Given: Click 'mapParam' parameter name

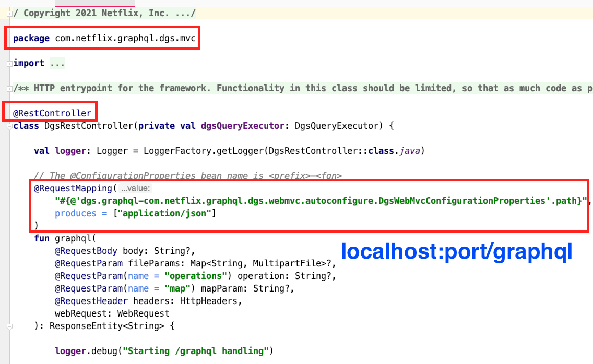Looking at the screenshot, I should coord(222,288).
